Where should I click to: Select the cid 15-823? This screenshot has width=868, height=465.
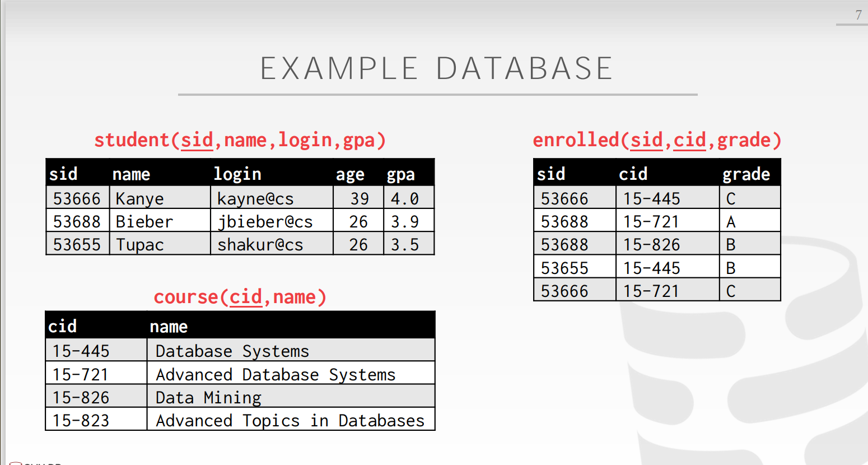click(81, 421)
